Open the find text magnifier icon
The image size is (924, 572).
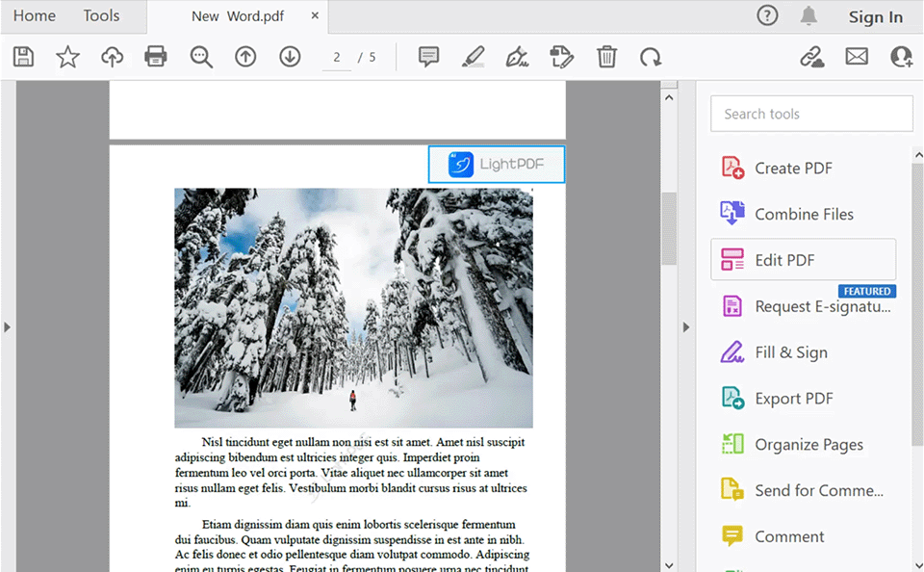click(201, 57)
